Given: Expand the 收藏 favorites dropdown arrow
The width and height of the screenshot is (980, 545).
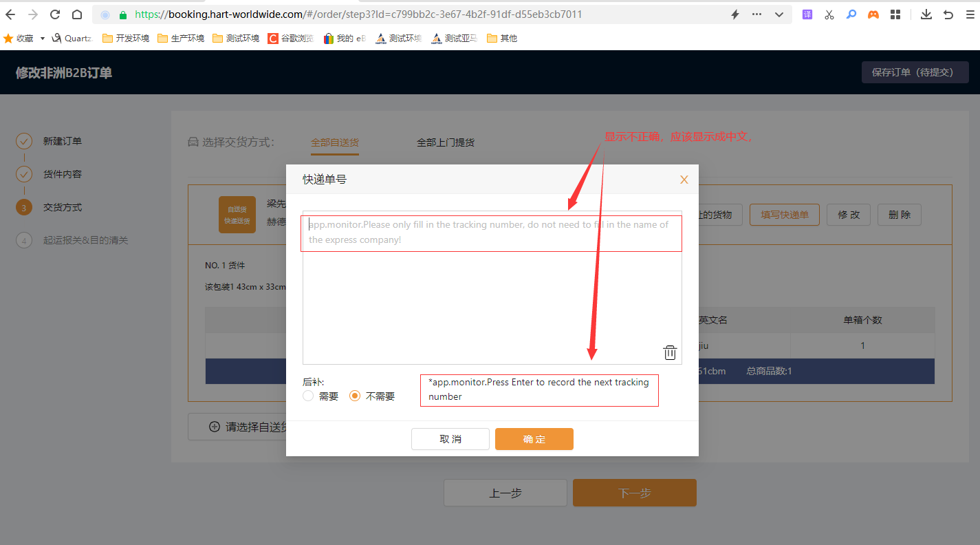Looking at the screenshot, I should pos(43,39).
